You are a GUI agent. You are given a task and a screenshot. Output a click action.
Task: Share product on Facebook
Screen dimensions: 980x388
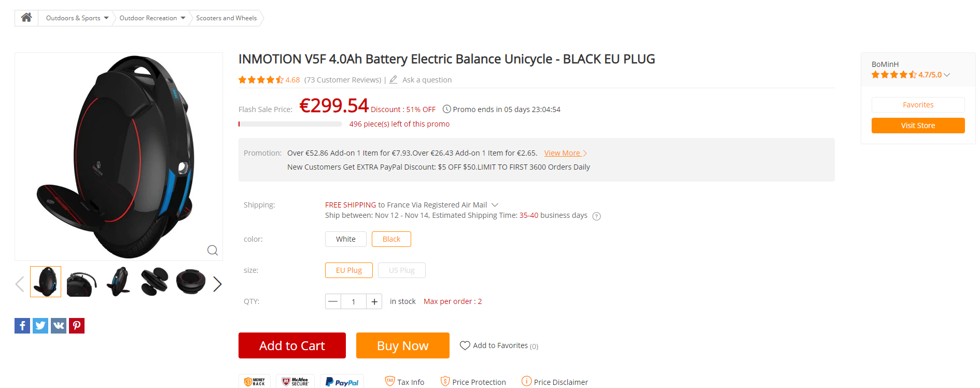(22, 326)
